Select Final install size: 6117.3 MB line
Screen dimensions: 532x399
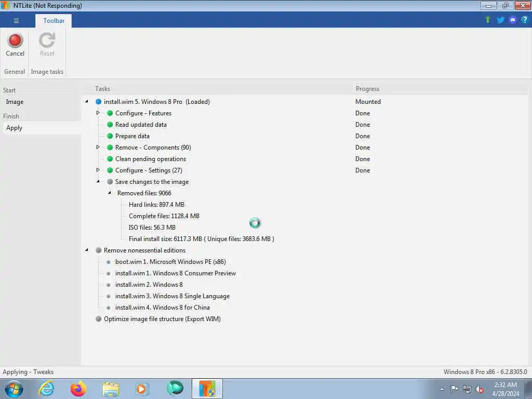coord(202,239)
